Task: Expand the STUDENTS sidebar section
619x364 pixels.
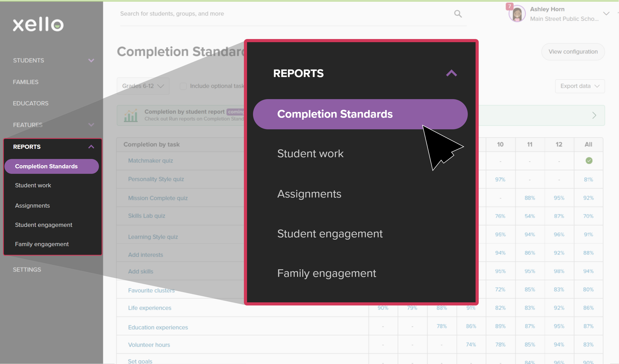Action: click(x=91, y=60)
